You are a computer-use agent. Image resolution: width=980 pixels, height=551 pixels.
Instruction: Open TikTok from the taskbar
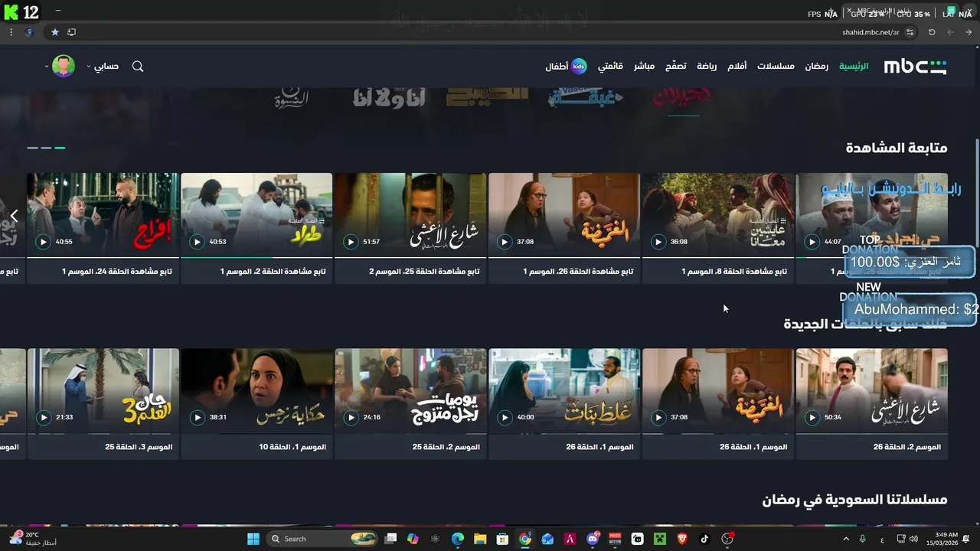pyautogui.click(x=704, y=539)
